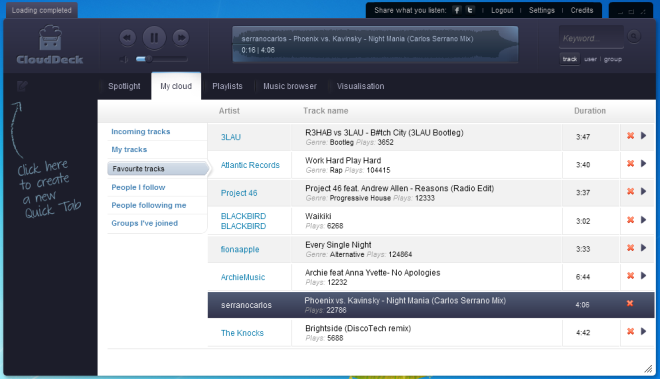Remove Project 46 Reasons from favourites
The image size is (660, 379).
pos(630,191)
